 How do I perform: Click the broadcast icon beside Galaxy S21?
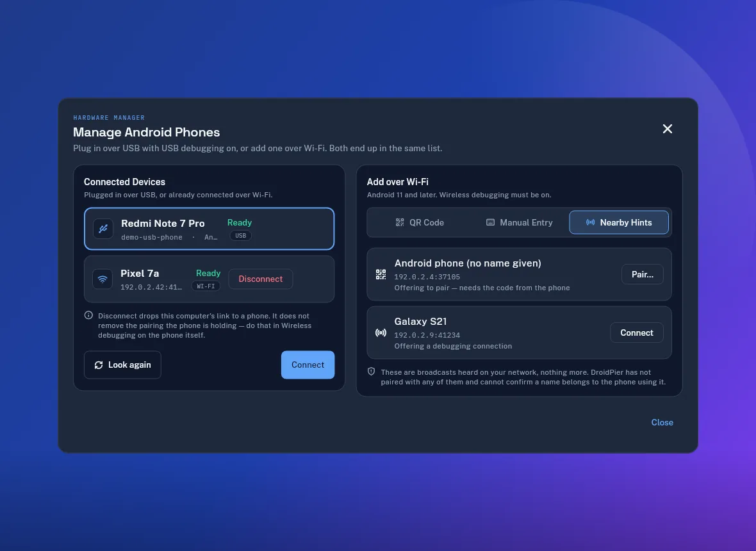point(381,333)
